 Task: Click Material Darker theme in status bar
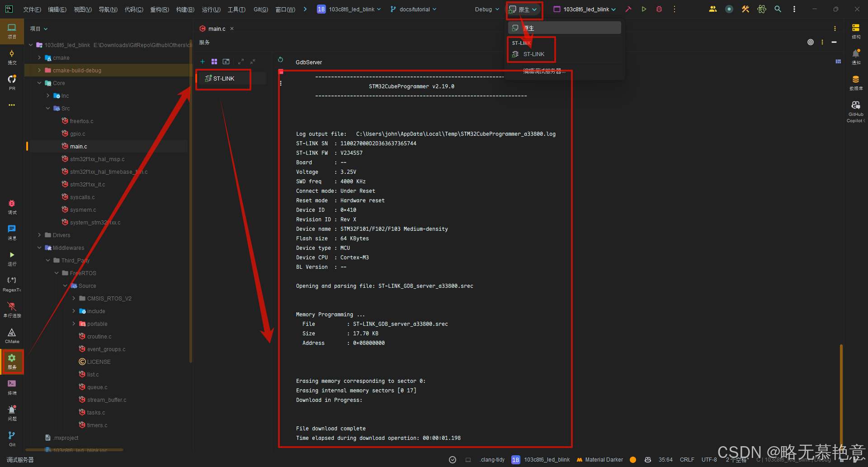[600, 460]
